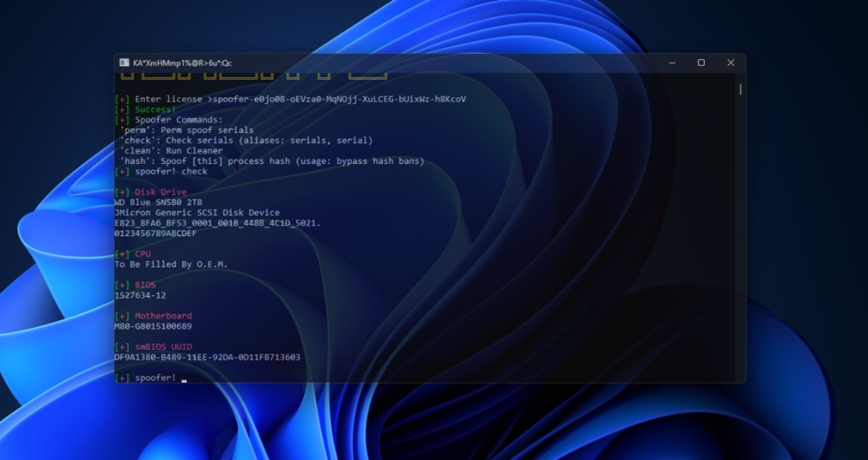This screenshot has height=460, width=868.
Task: Click the BIOS section heading
Action: pos(145,285)
